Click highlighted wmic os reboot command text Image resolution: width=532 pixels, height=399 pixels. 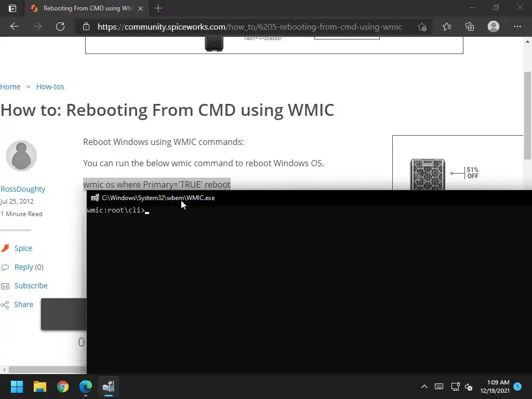click(x=157, y=184)
